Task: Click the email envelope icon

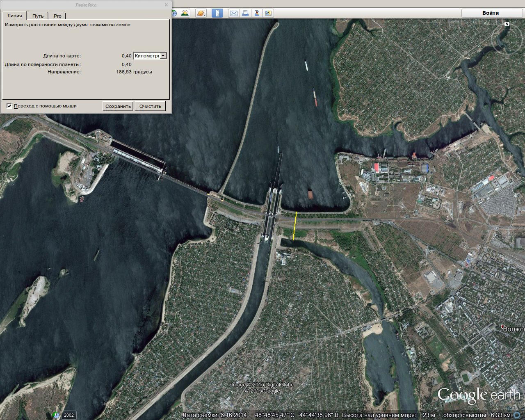Action: (x=234, y=13)
